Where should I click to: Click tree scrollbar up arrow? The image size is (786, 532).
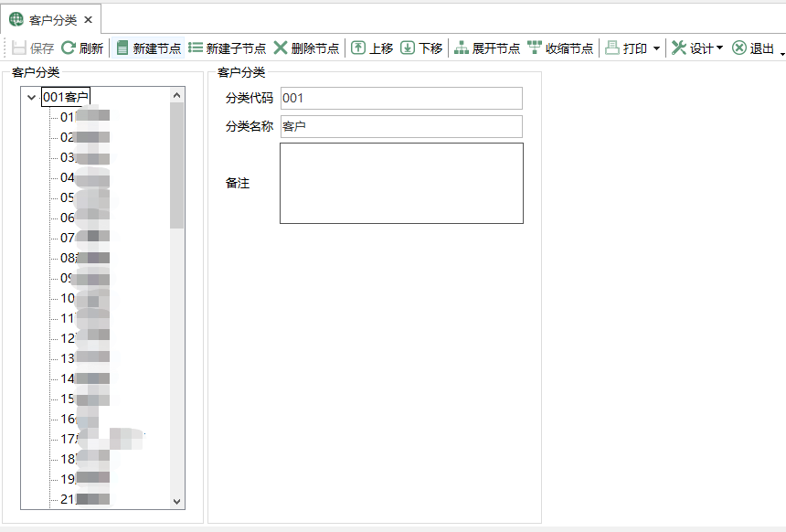[x=176, y=95]
